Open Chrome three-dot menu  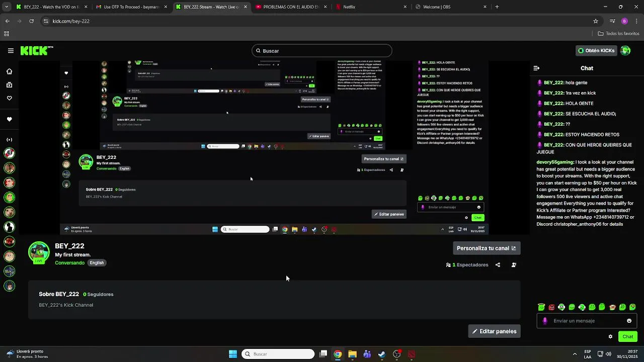pos(636,21)
